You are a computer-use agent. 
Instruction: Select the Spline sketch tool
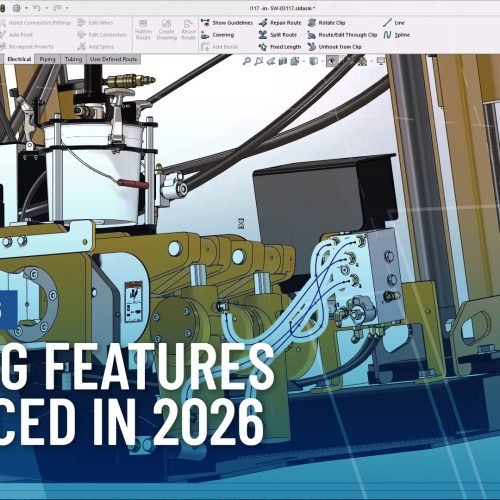(x=396, y=35)
